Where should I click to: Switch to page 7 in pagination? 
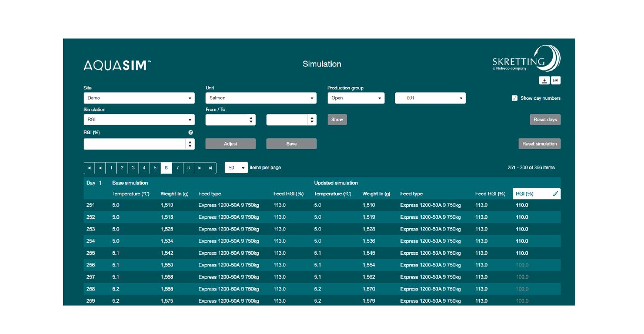pos(177,168)
